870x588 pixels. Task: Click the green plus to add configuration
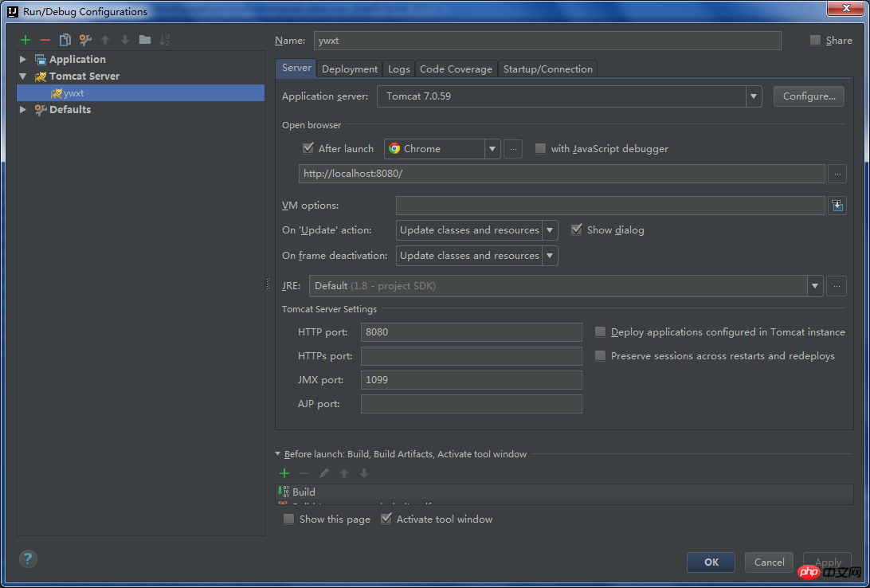(25, 40)
